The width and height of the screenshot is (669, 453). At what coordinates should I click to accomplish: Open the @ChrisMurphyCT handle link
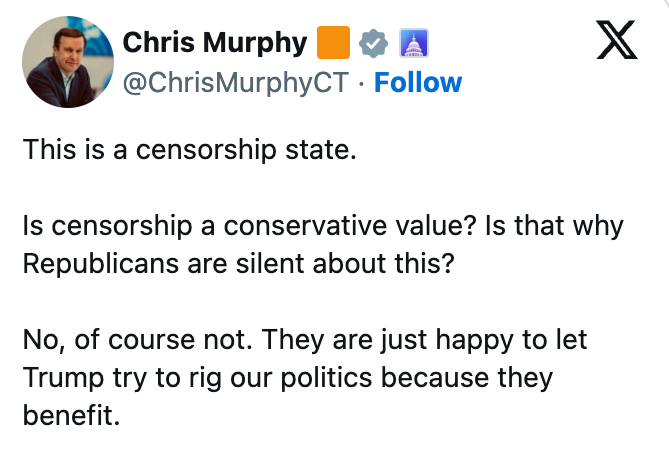tap(236, 82)
